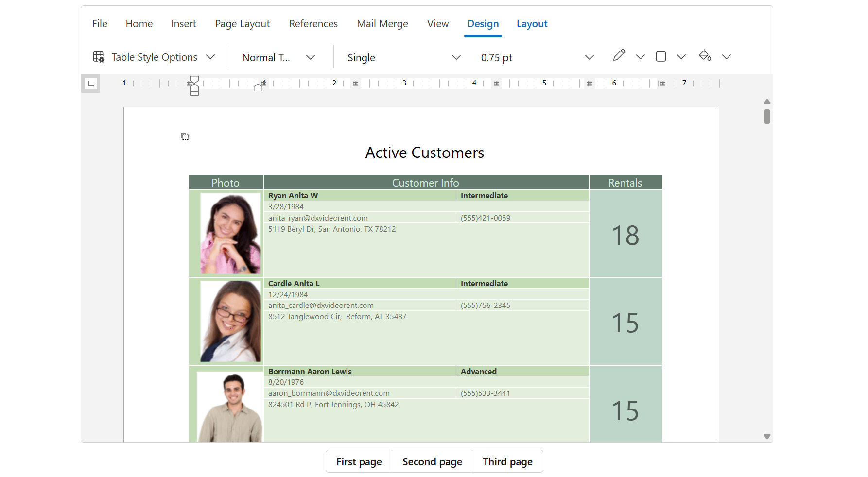Viewport: 868px width, 477px height.
Task: Open the Mail Merge tab
Action: click(x=382, y=24)
